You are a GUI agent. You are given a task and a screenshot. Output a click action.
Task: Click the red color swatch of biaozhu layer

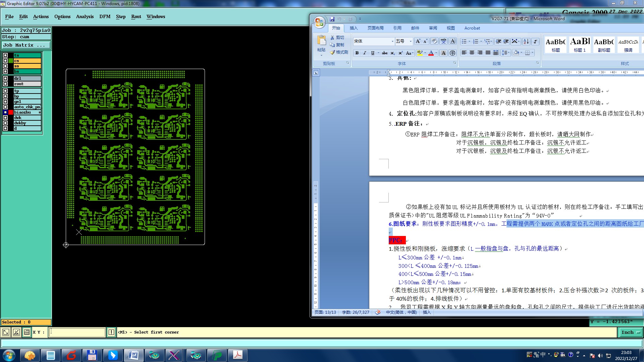[x=11, y=112]
